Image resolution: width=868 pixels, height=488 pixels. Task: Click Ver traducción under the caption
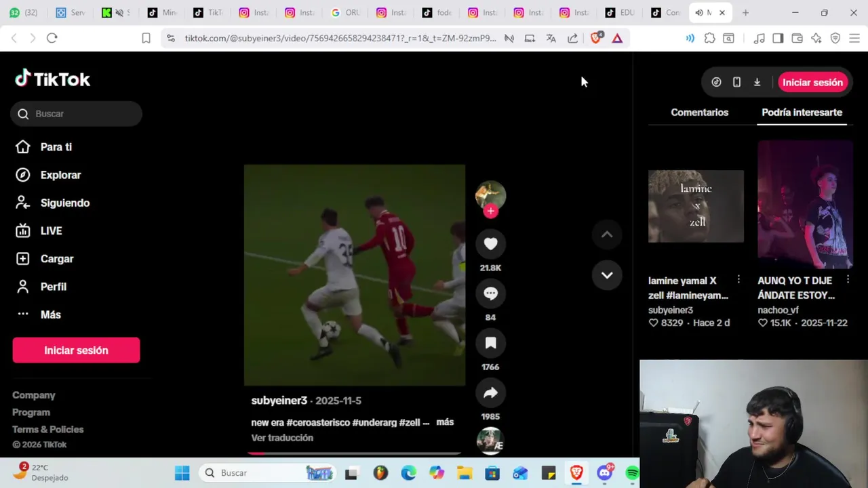click(x=282, y=438)
